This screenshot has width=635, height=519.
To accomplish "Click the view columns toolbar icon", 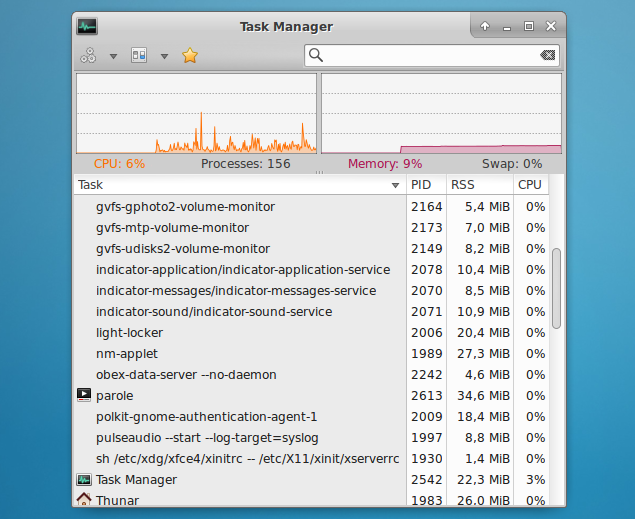I will pyautogui.click(x=139, y=55).
